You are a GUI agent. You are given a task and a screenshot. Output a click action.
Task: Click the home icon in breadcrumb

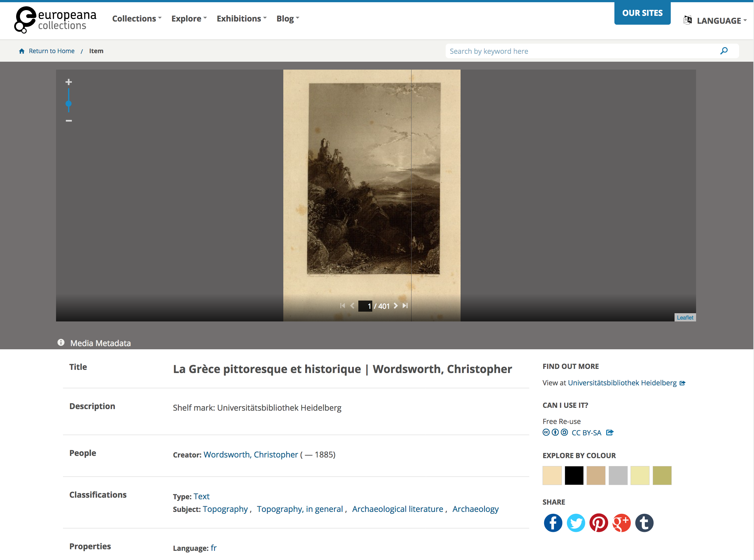(x=22, y=51)
